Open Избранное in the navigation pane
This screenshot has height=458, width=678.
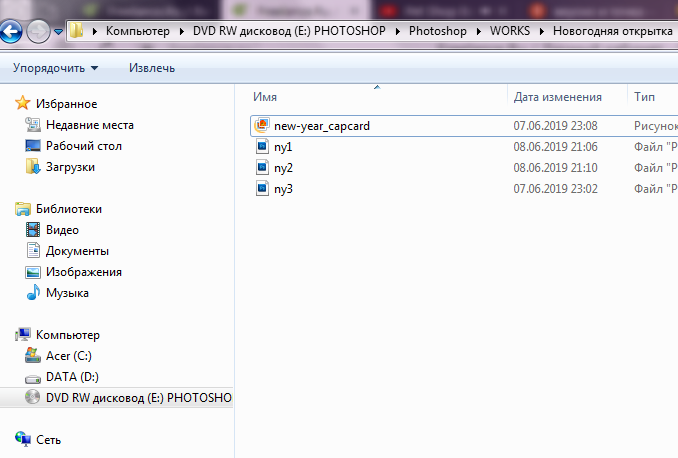coord(67,104)
